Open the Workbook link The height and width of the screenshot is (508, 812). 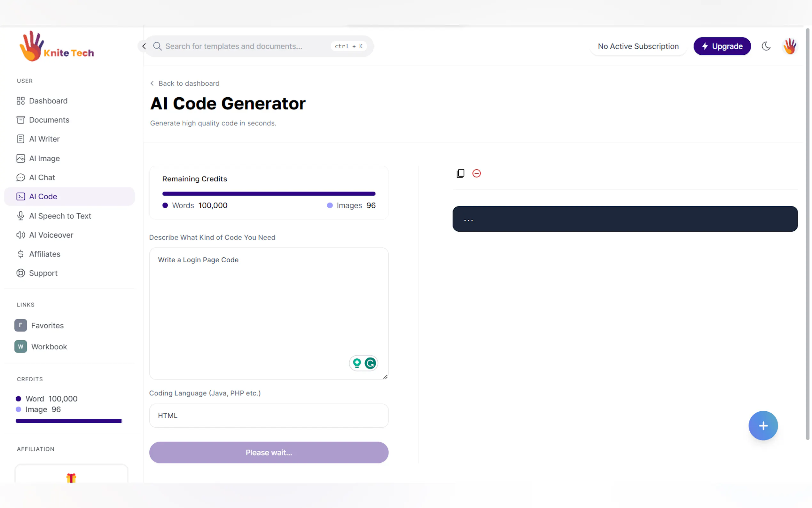pos(49,346)
